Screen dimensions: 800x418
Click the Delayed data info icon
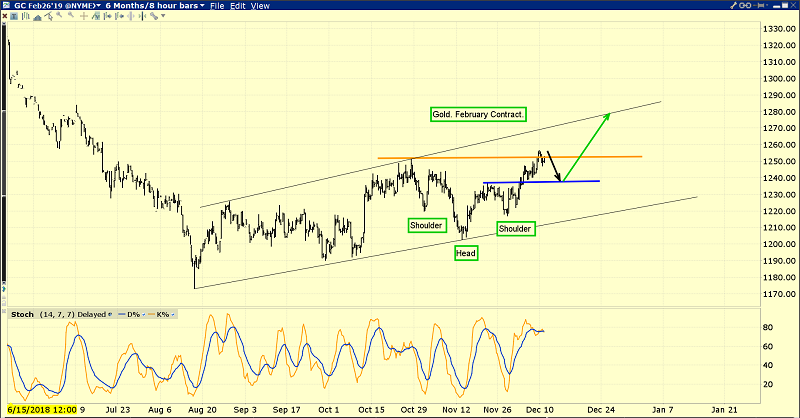click(x=110, y=314)
